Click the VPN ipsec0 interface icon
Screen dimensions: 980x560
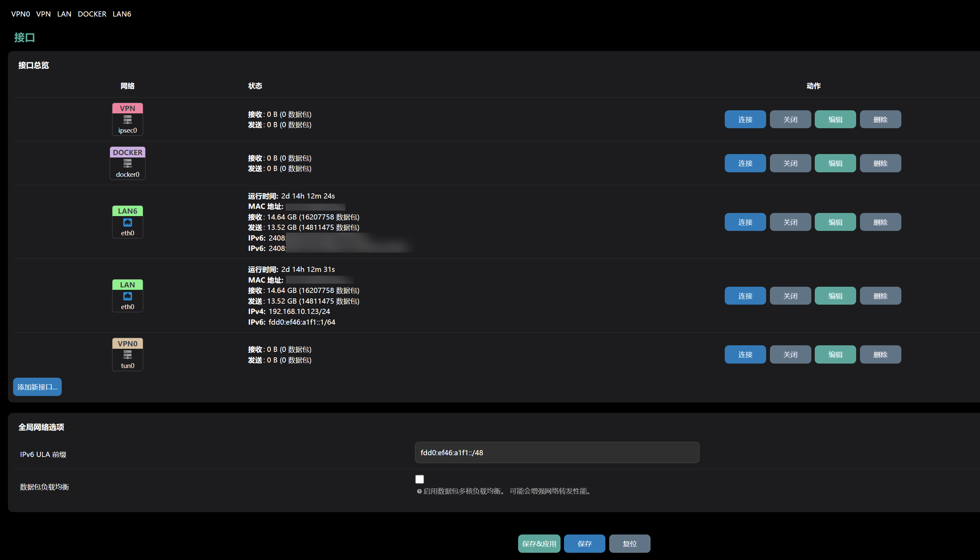tap(127, 120)
